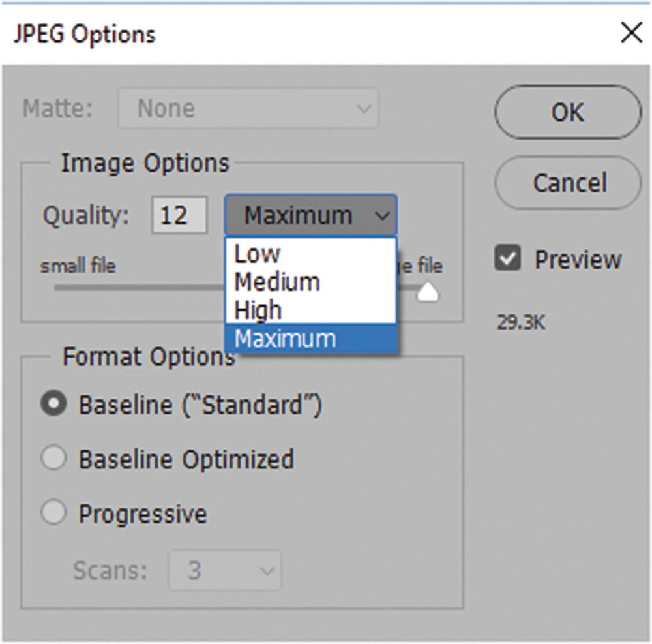652x644 pixels.
Task: Expand the Scans dropdown
Action: 225,572
